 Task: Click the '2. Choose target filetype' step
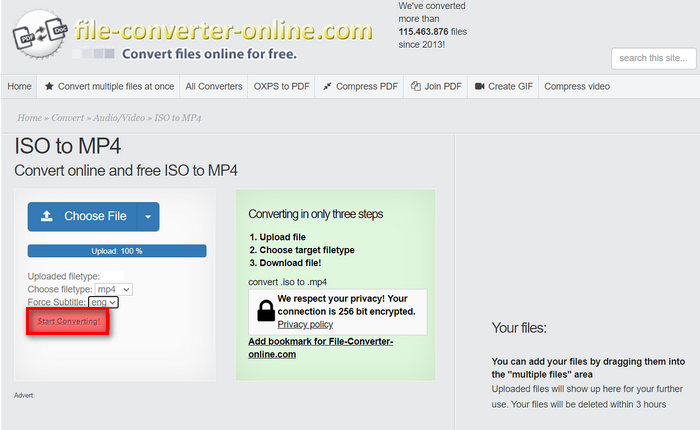pos(302,250)
